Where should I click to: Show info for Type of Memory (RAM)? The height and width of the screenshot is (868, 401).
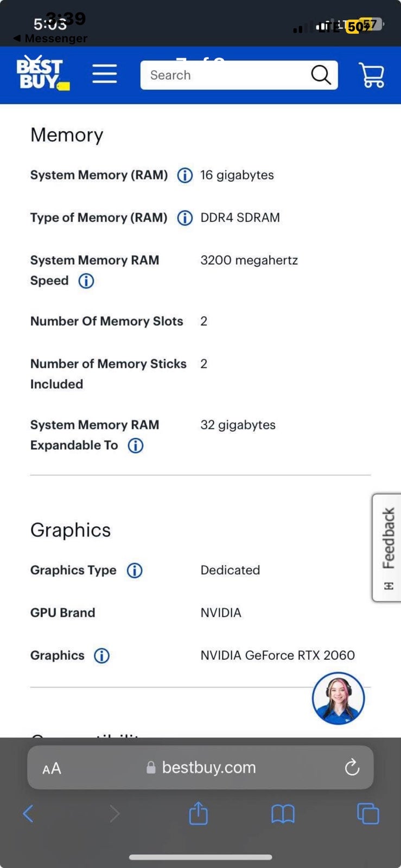[x=185, y=218]
